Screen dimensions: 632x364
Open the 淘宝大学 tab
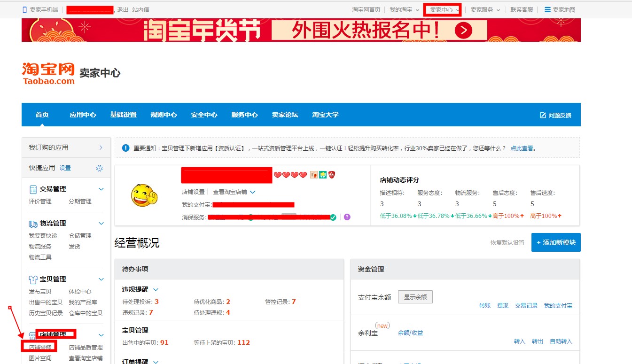tap(325, 115)
